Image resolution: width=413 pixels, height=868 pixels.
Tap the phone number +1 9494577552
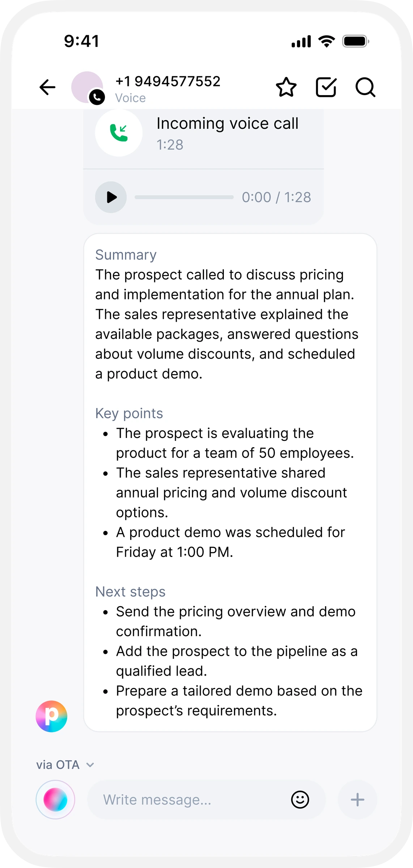tap(168, 81)
